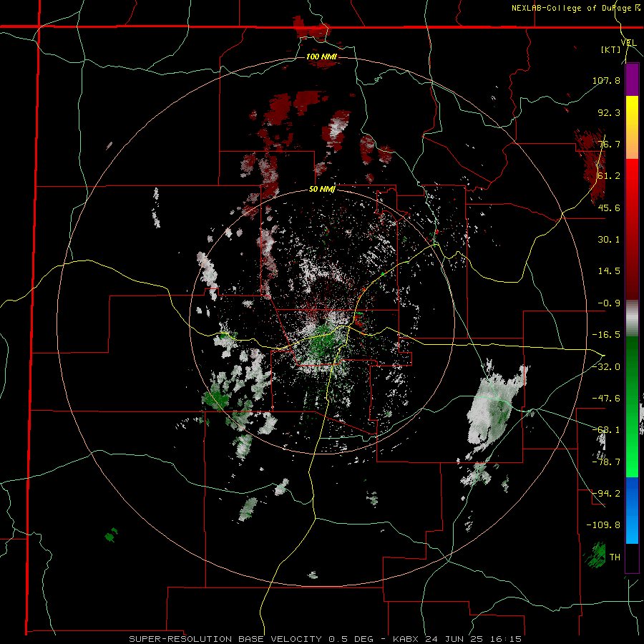Click the Super-Resolution Base Velocity caption
This screenshot has width=644, height=644.
tap(326, 639)
